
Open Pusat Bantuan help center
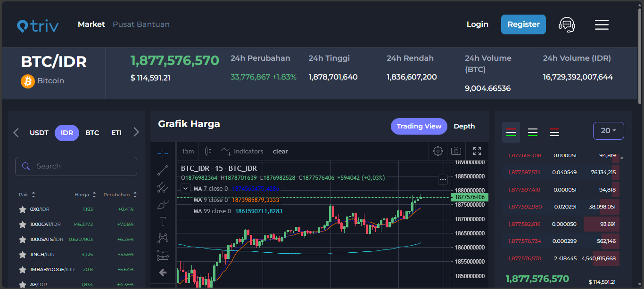141,24
